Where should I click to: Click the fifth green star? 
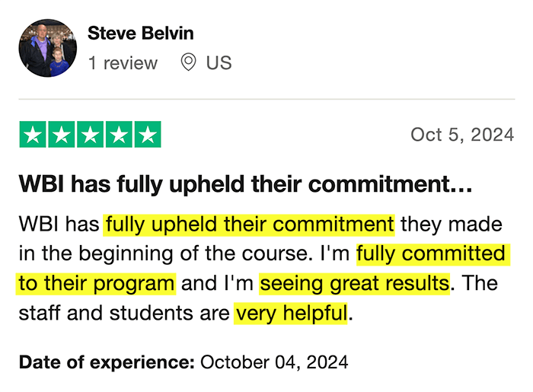click(x=147, y=135)
